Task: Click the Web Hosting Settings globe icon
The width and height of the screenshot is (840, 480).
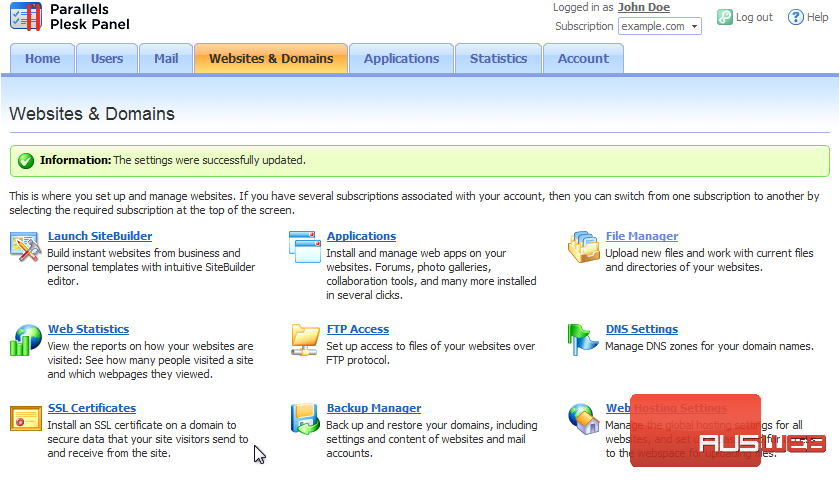Action: tap(583, 418)
